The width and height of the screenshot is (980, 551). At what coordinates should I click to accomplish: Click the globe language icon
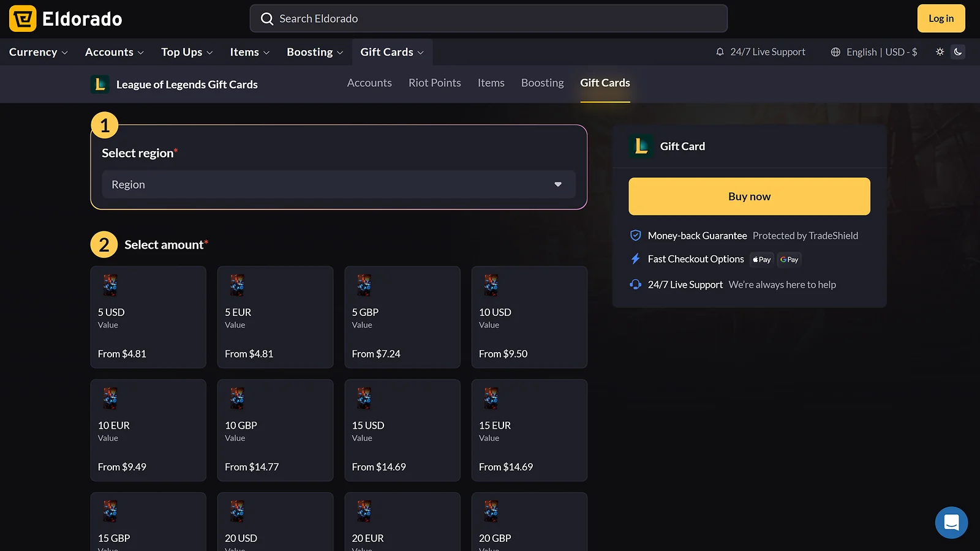[x=835, y=52]
